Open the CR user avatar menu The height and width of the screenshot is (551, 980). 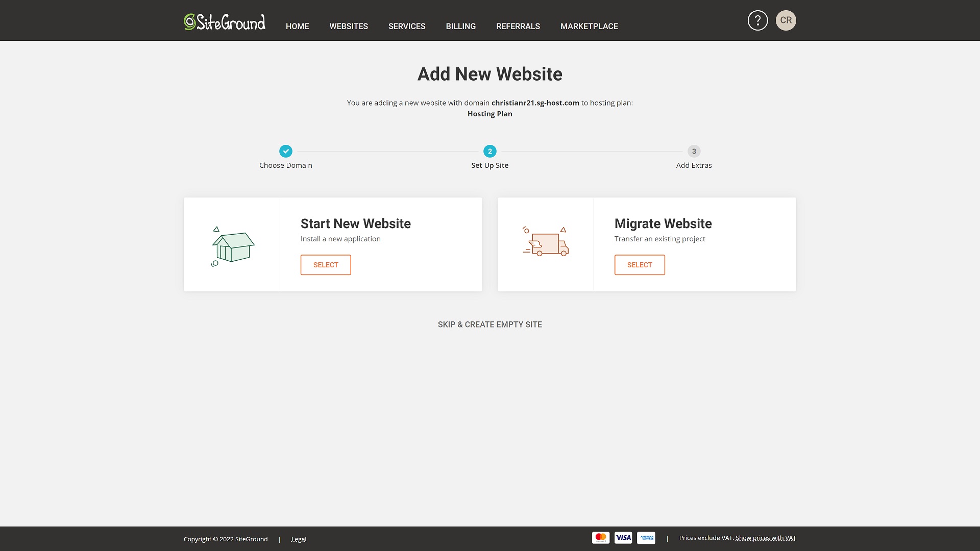click(x=786, y=20)
